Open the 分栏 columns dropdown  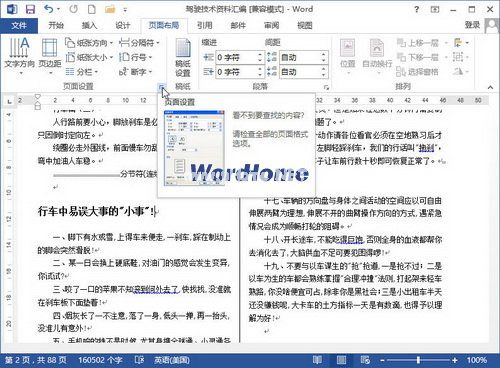click(x=82, y=72)
